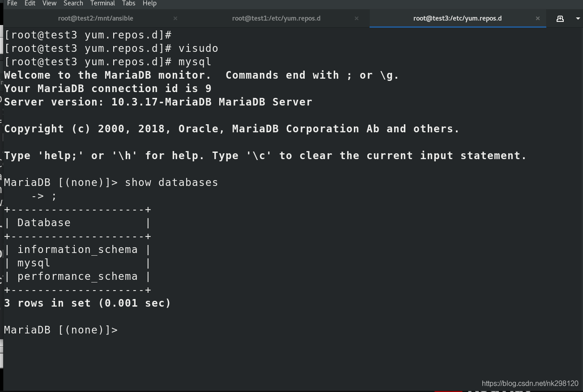Open the Search menu
This screenshot has height=392, width=583.
tap(73, 3)
